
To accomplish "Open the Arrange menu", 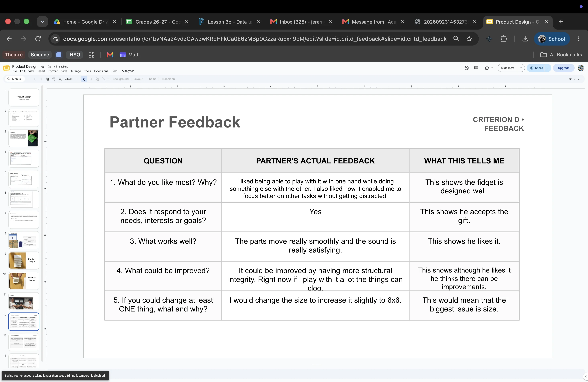I will (76, 71).
